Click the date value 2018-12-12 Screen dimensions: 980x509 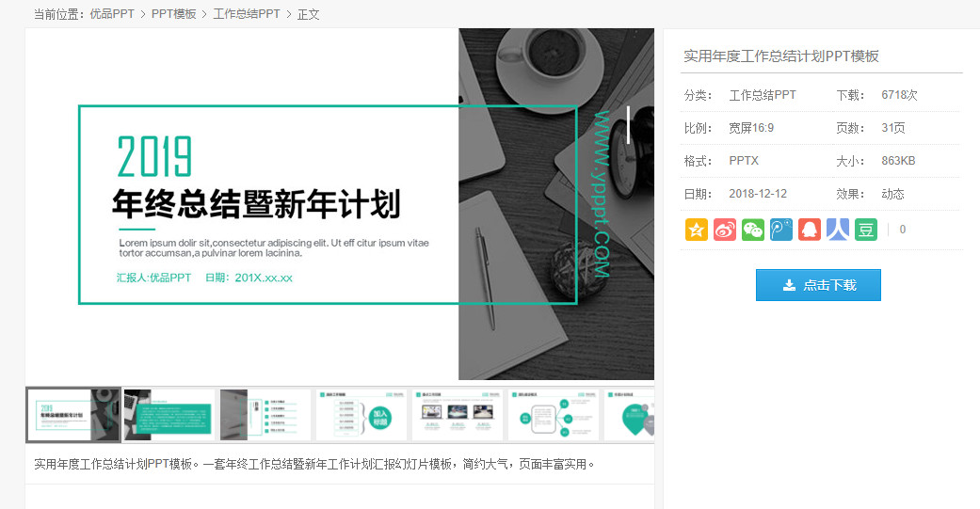(758, 194)
